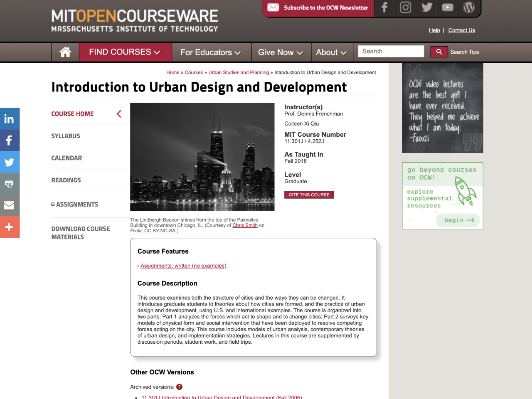Click the newsletter envelope icon
This screenshot has height=399, width=532.
coord(273,7)
